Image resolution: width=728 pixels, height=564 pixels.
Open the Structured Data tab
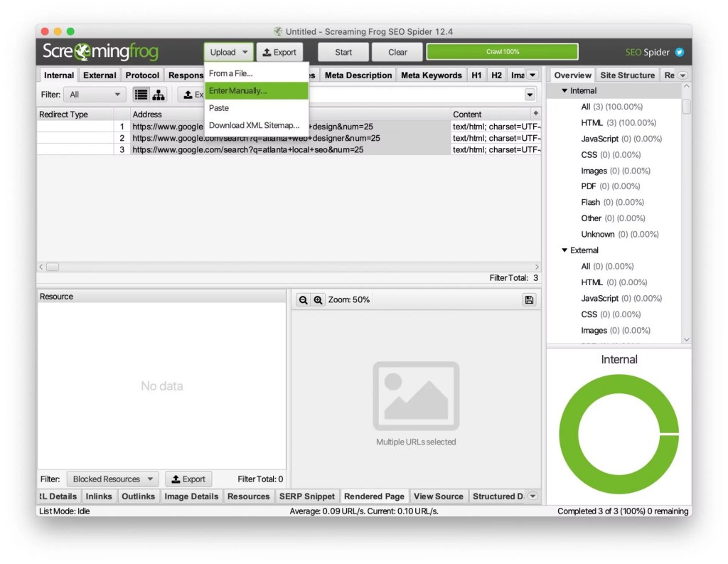(498, 496)
